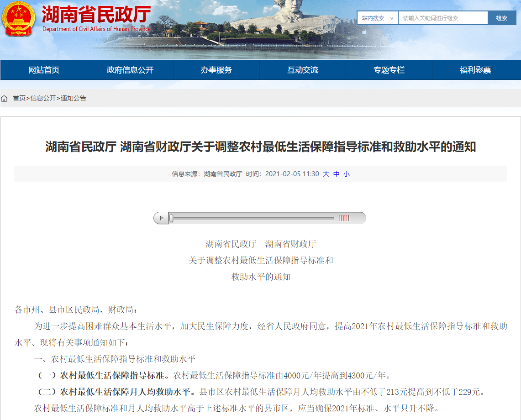Open the 站内搜索 search scope dropdown

point(377,18)
